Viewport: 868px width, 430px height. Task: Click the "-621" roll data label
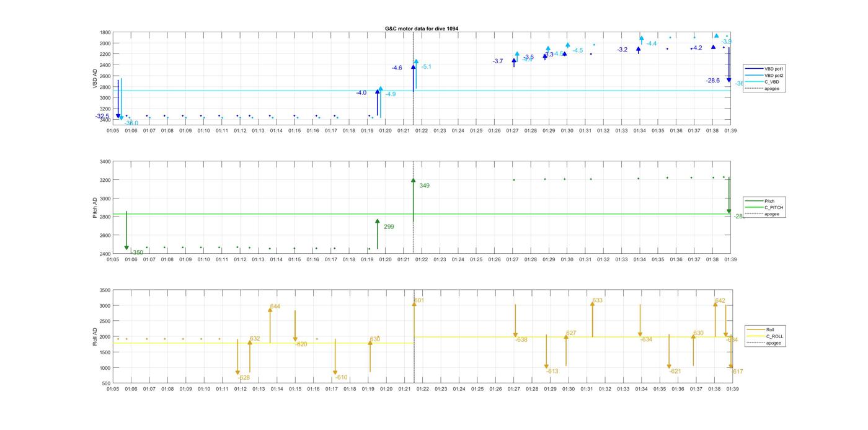click(x=675, y=371)
